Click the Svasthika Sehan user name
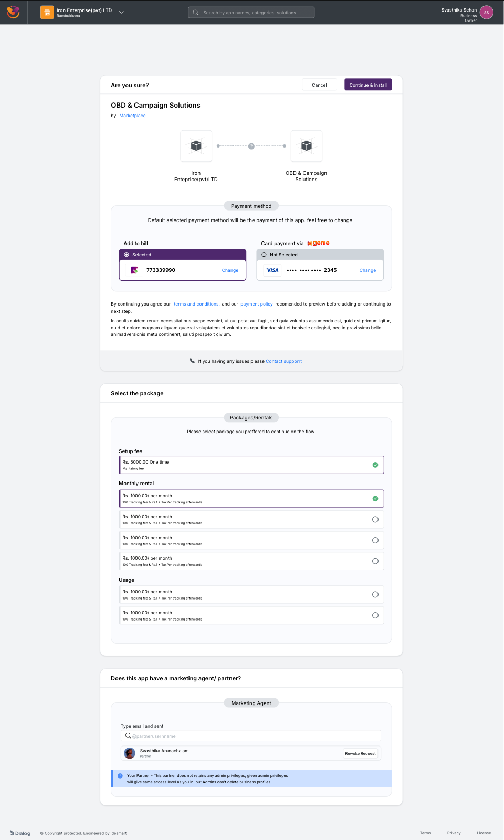Viewport: 504px width, 840px height. click(459, 10)
